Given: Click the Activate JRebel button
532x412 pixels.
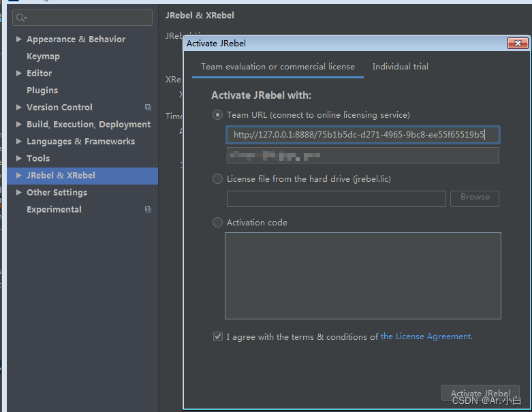Looking at the screenshot, I should [x=480, y=394].
